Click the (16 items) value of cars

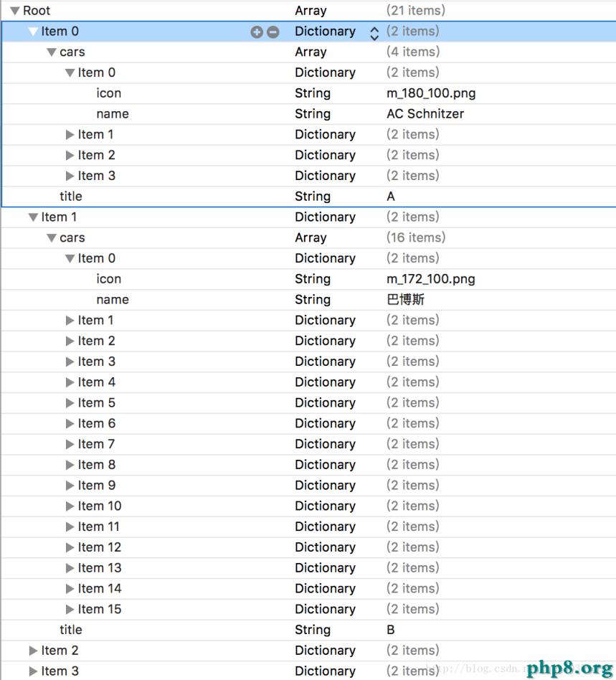416,237
